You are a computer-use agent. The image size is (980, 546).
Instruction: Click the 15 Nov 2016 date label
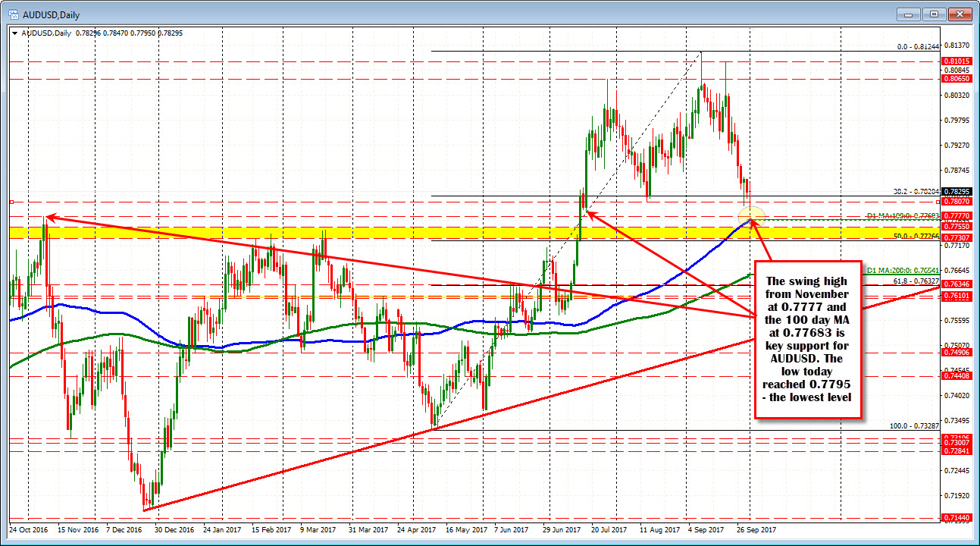[x=80, y=529]
